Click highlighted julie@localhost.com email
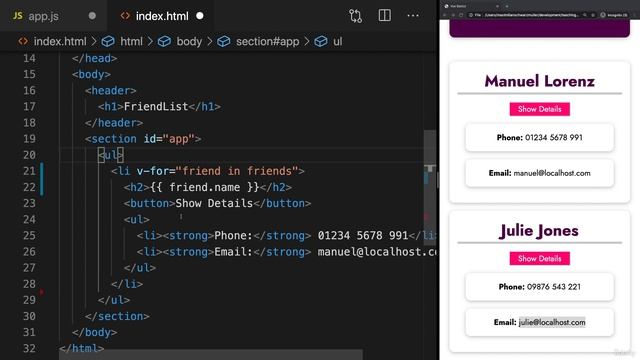This screenshot has width=640, height=360. click(x=552, y=322)
